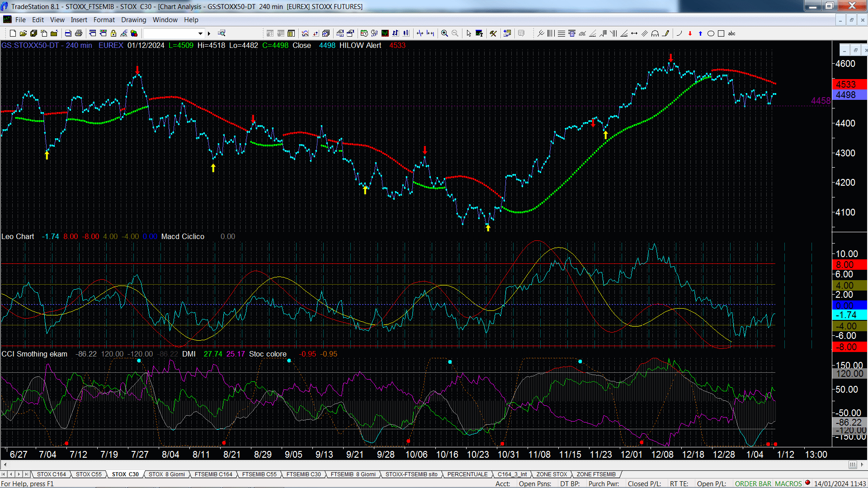Viewport: 868px width, 488px height.
Task: Select the ellipse drawing tool
Action: click(711, 33)
